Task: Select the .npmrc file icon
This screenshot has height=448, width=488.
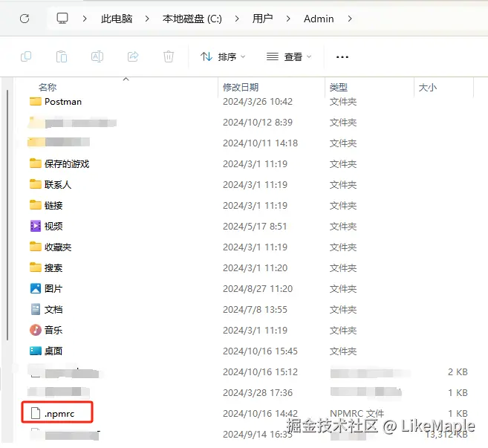Action: click(36, 413)
